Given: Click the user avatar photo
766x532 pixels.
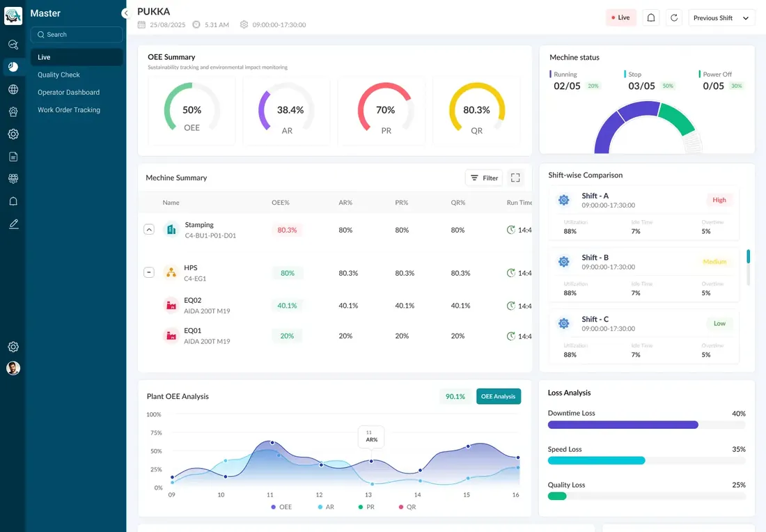Looking at the screenshot, I should (13, 368).
